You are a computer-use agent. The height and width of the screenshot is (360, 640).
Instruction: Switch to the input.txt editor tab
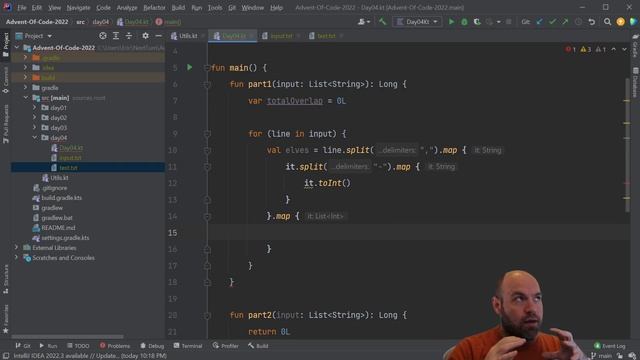click(281, 36)
